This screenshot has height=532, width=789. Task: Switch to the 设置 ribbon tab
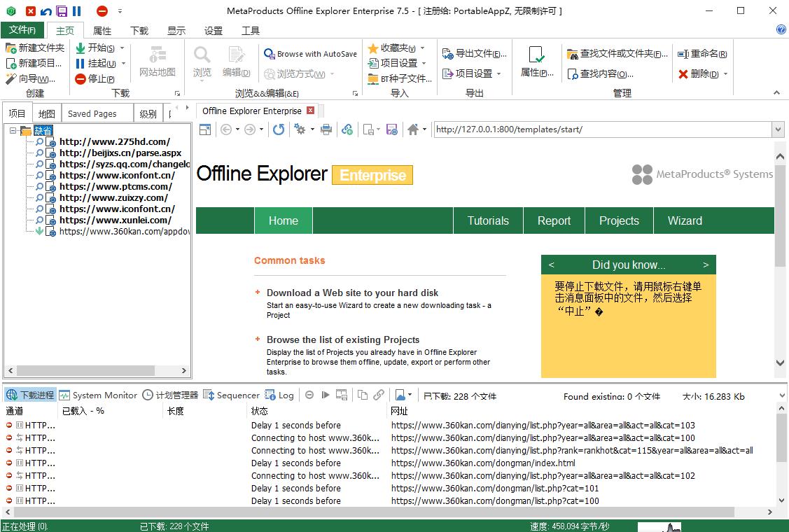[x=214, y=31]
